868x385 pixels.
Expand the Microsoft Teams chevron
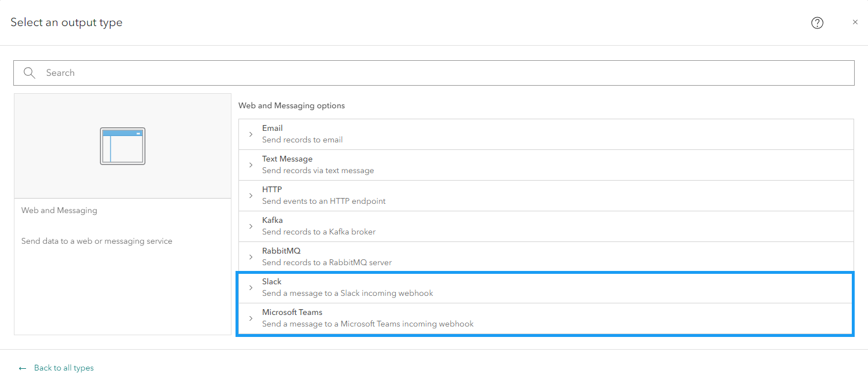tap(251, 318)
